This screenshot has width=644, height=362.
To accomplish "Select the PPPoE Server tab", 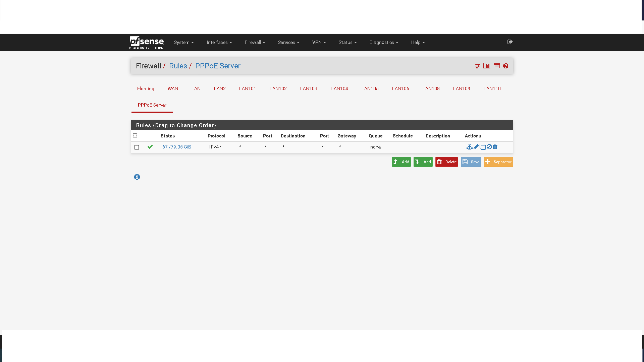I will pyautogui.click(x=152, y=105).
